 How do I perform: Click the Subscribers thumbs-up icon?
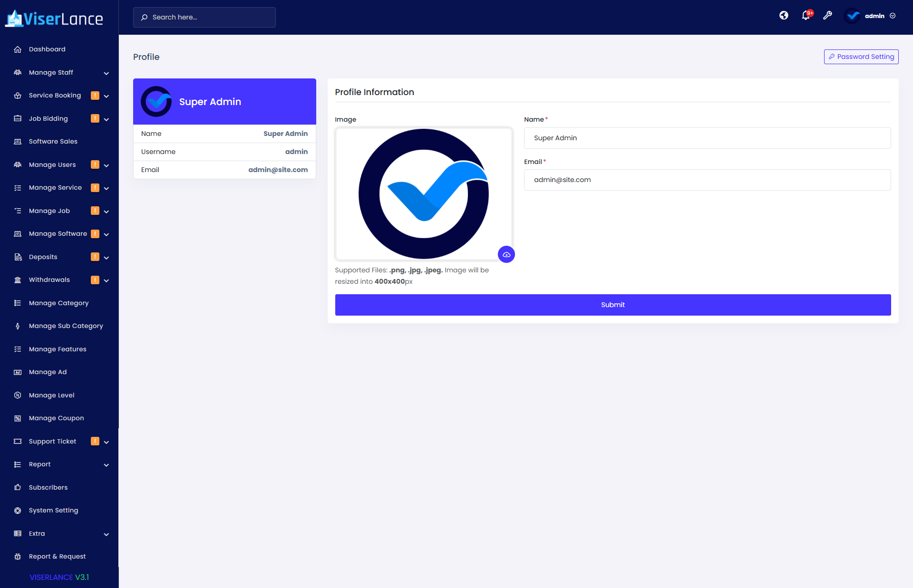click(x=18, y=487)
